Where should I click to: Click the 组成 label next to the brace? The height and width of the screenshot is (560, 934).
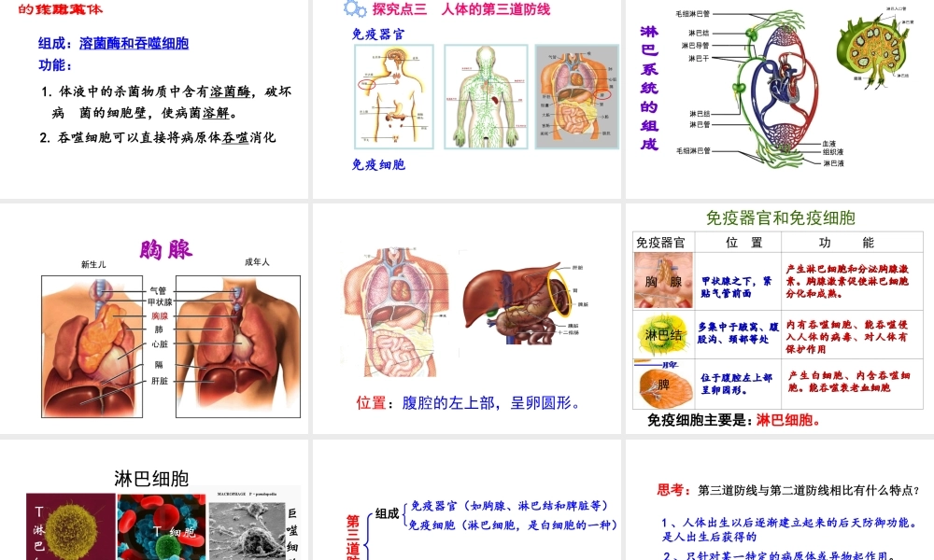[x=387, y=513]
